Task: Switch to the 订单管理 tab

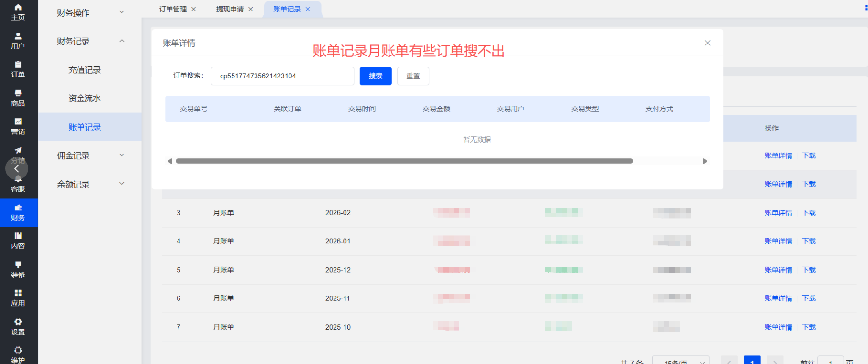Action: (x=173, y=9)
